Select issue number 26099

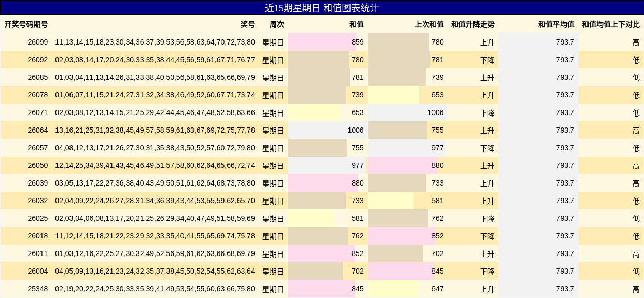tap(38, 42)
